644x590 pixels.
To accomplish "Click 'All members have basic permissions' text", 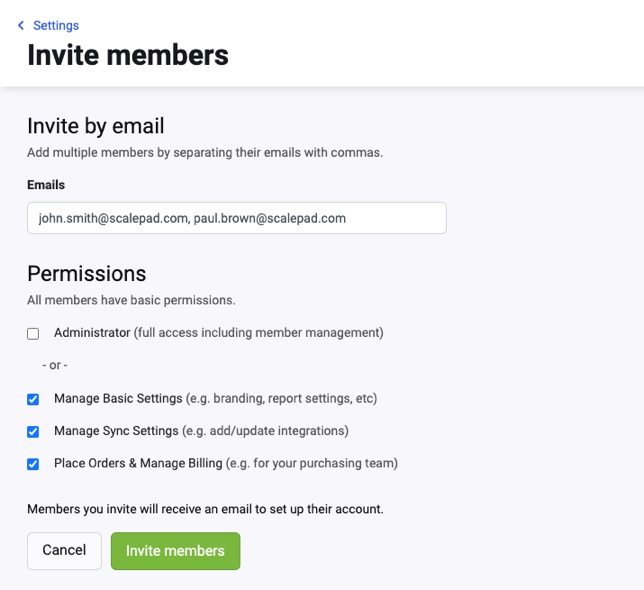I will [131, 300].
